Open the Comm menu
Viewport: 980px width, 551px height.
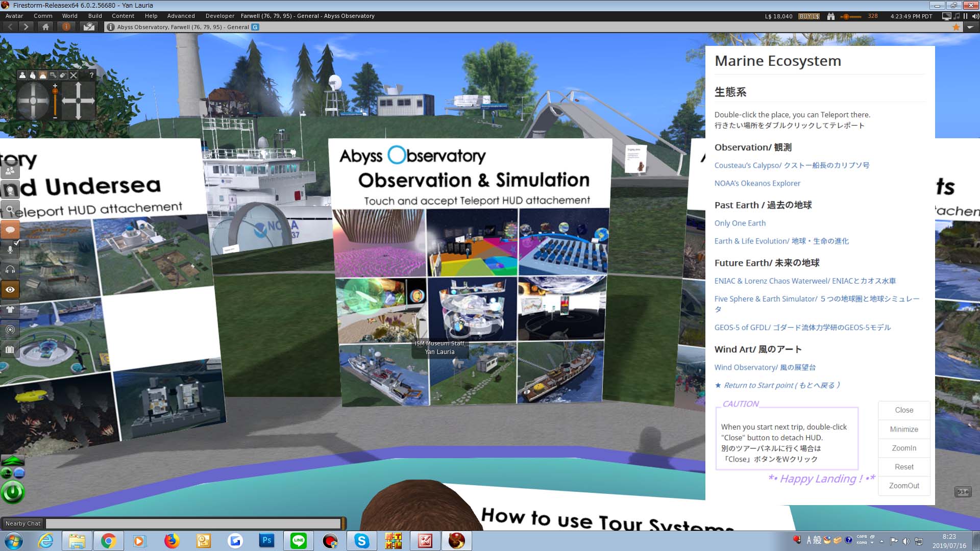[43, 16]
